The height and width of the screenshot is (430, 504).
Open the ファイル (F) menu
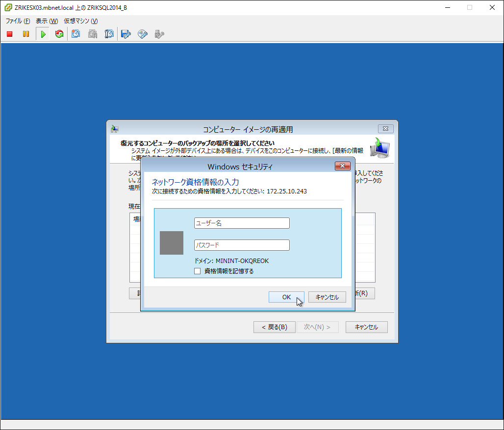click(x=18, y=21)
